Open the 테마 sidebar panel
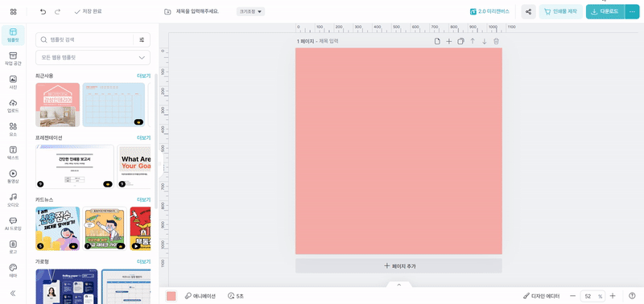644x304 pixels. click(x=13, y=270)
